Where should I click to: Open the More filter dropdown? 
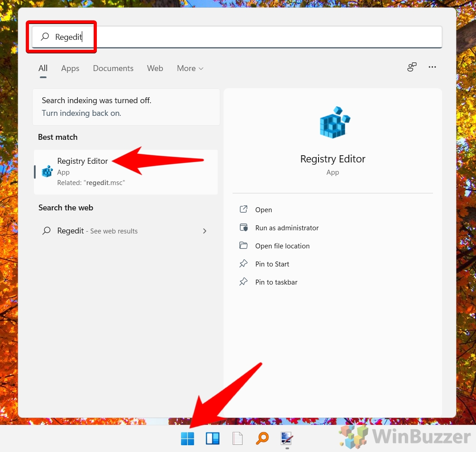(190, 68)
